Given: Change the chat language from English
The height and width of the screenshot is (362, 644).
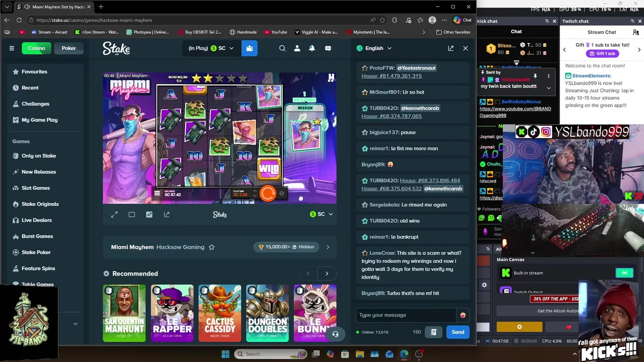Looking at the screenshot, I should click(374, 48).
